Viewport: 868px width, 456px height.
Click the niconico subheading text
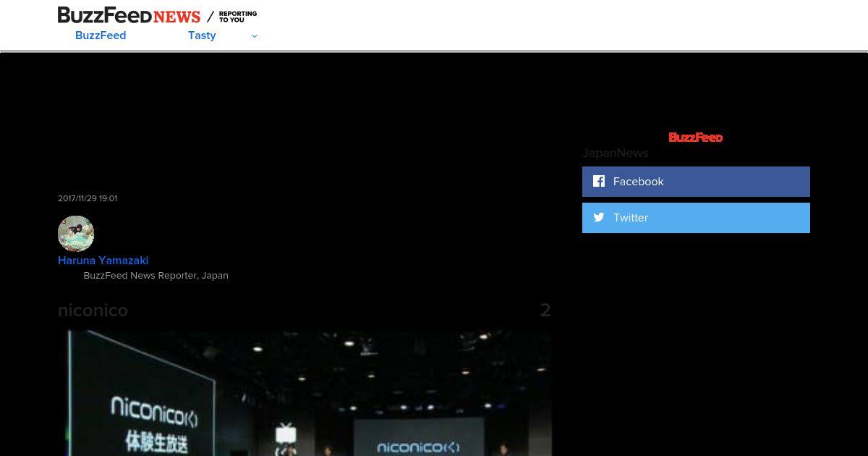point(93,311)
